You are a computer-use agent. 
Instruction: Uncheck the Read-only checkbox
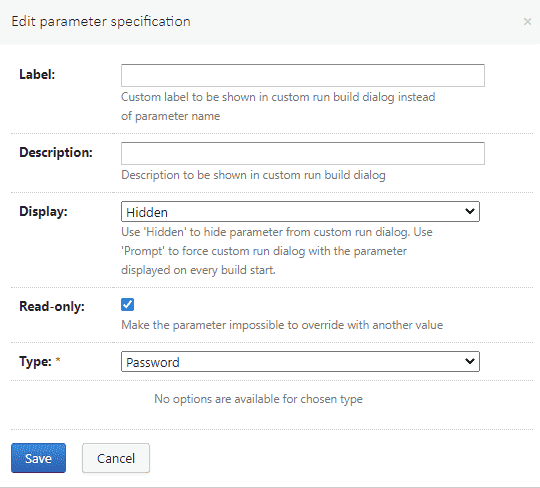(x=127, y=305)
